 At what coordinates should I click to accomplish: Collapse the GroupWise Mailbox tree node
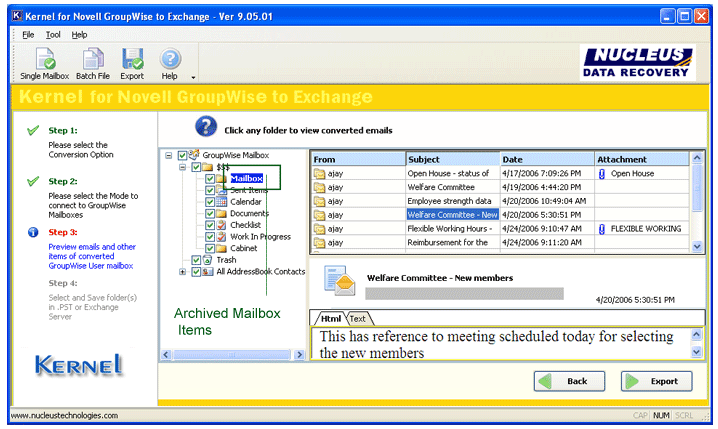(169, 156)
